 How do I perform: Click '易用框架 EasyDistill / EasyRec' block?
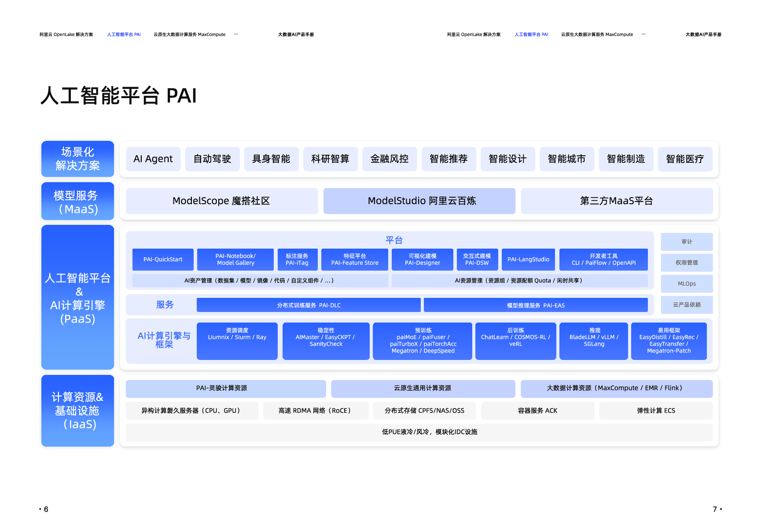click(x=669, y=341)
